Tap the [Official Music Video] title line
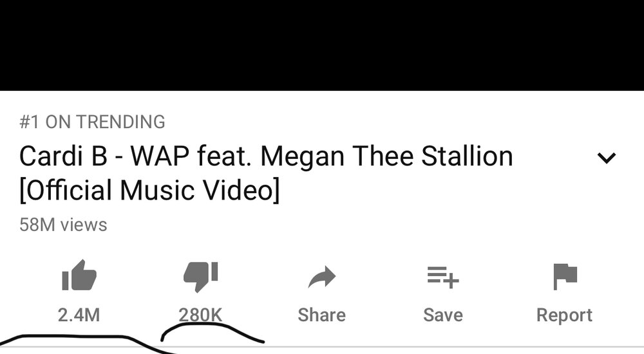This screenshot has width=644, height=354. tap(149, 190)
